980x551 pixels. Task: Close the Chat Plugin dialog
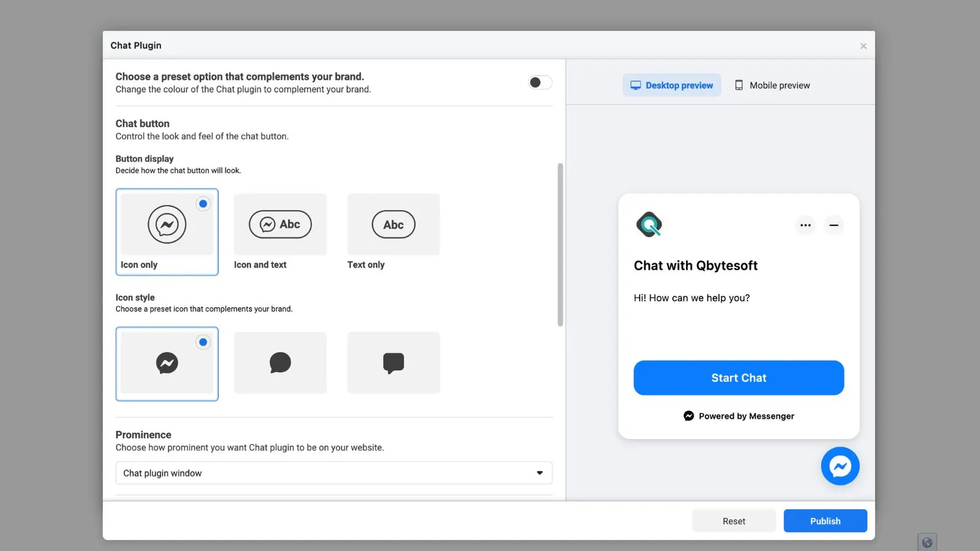click(863, 45)
